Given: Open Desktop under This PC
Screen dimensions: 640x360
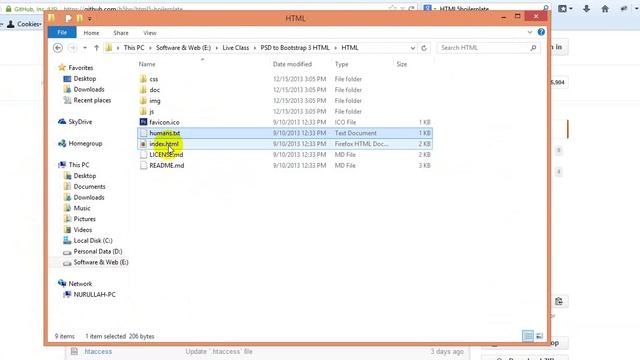Looking at the screenshot, I should pos(84,176).
